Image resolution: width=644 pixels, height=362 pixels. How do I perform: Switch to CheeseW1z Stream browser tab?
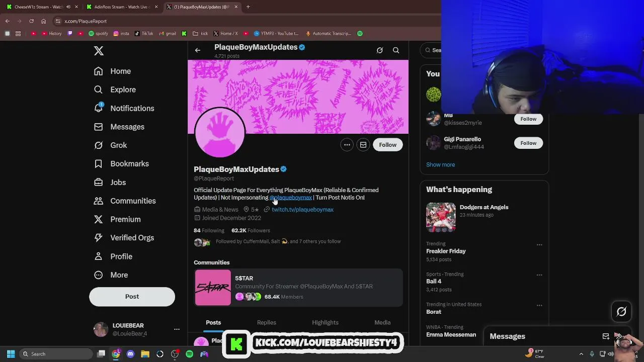coord(38,7)
